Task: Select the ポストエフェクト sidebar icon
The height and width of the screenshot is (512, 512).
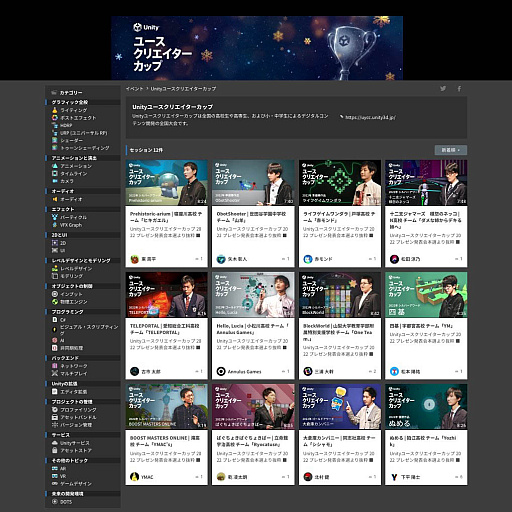Action: [x=55, y=118]
